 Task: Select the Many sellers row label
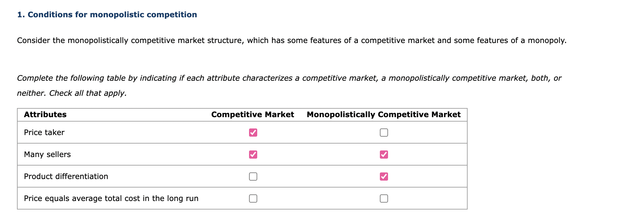47,155
